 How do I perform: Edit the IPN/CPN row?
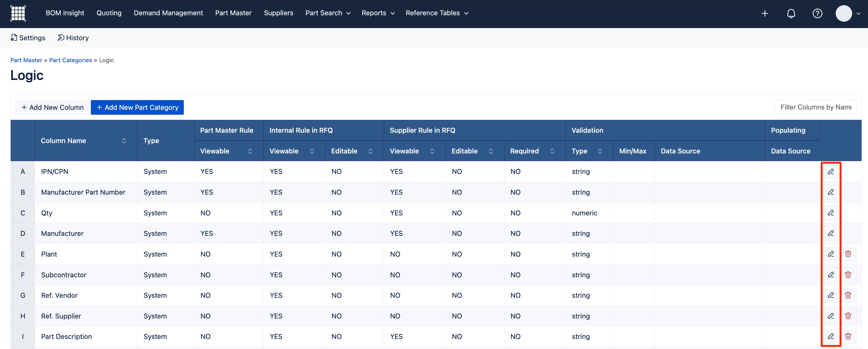pos(831,172)
